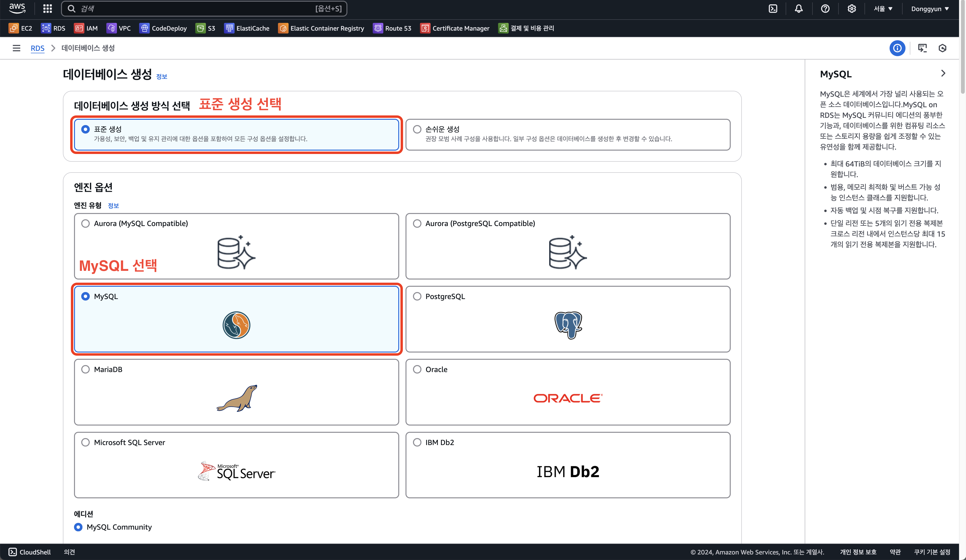Image resolution: width=966 pixels, height=560 pixels.
Task: Open the notifications bell
Action: (x=798, y=8)
